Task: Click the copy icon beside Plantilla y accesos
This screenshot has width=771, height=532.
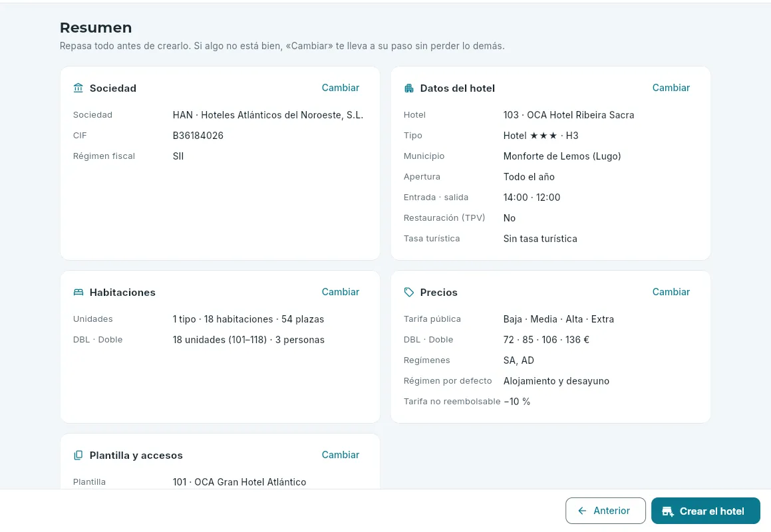Action: tap(78, 456)
